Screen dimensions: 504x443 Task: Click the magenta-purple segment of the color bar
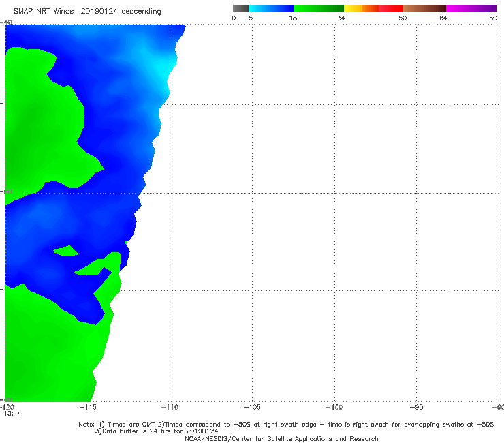pyautogui.click(x=471, y=8)
